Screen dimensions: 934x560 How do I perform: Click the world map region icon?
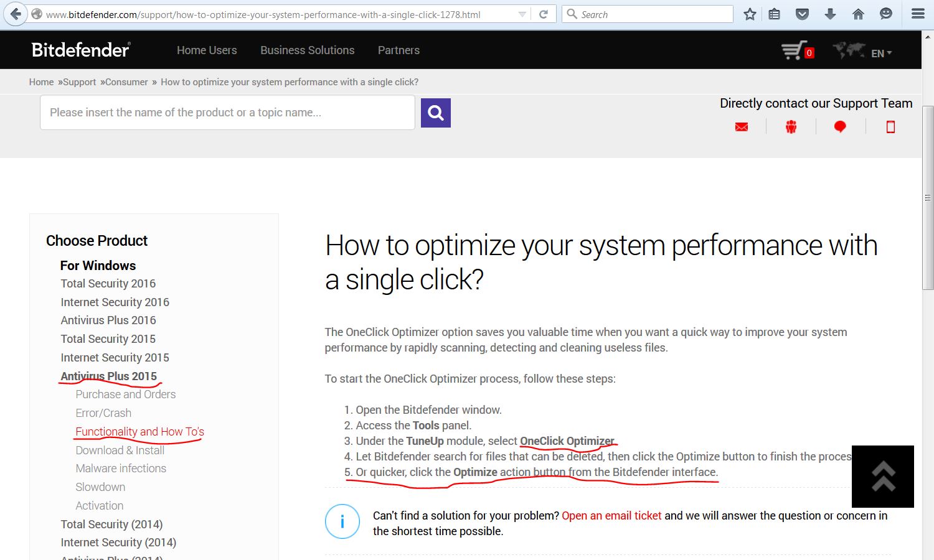coord(849,50)
